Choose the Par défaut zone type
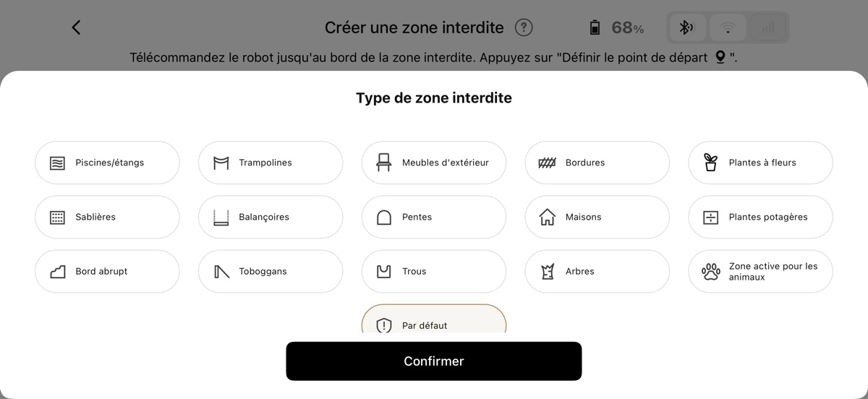 tap(434, 322)
